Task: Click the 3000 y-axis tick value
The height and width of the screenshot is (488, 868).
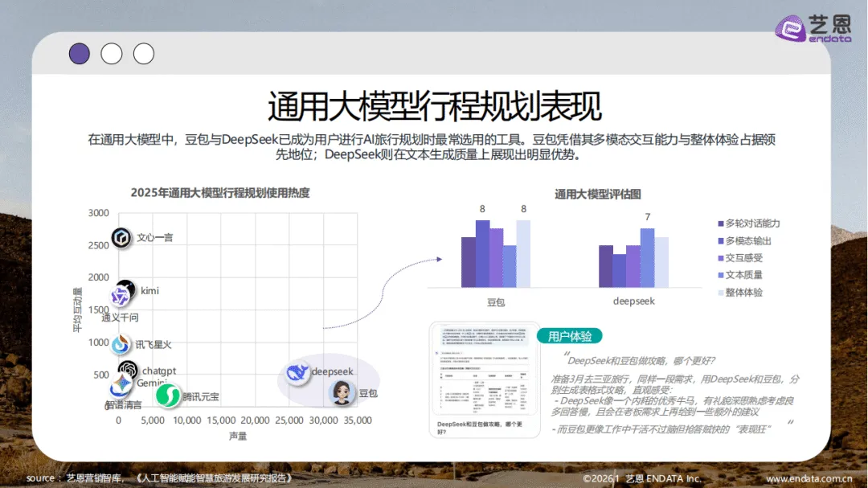Action: (x=99, y=213)
